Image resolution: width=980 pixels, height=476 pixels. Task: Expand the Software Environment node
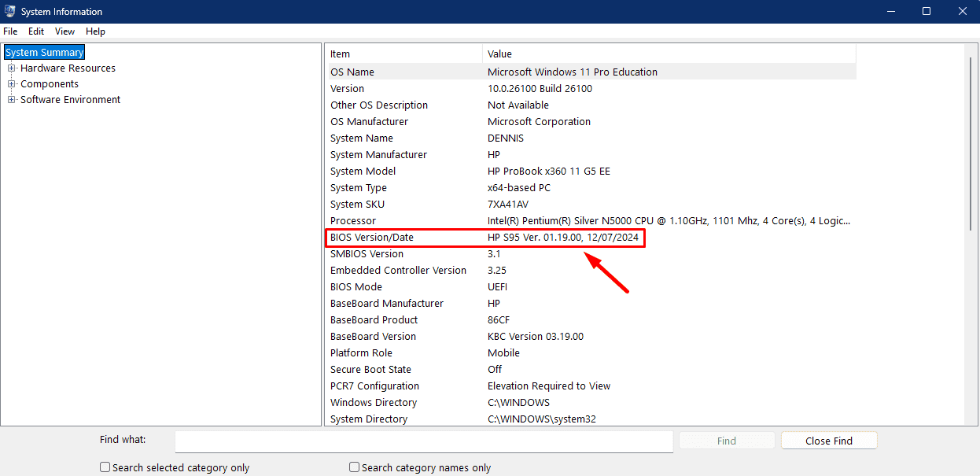coord(11,99)
